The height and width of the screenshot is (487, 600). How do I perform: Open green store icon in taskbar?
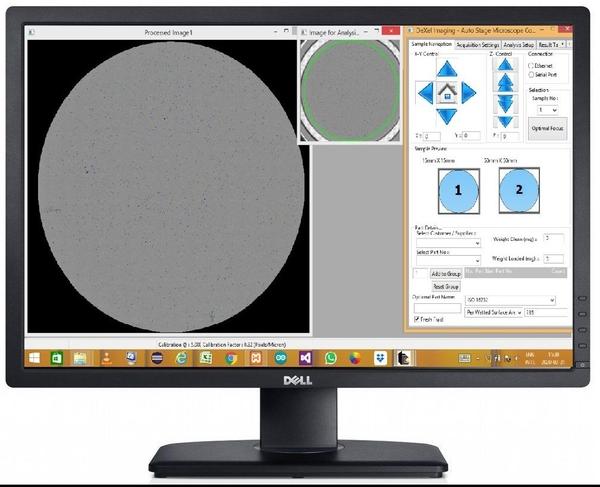(x=57, y=358)
